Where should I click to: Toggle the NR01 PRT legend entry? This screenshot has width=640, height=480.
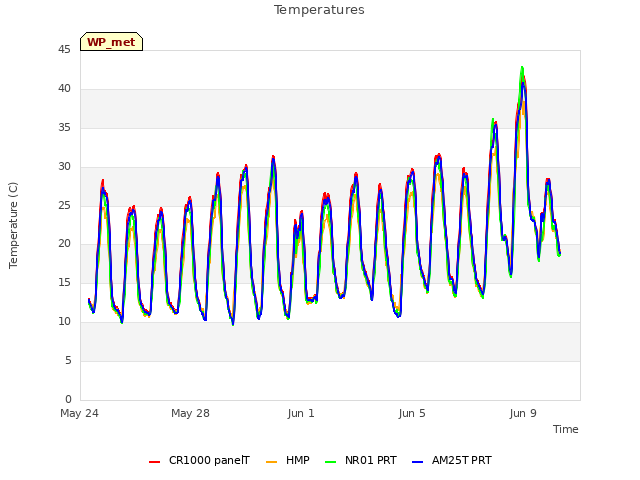(361, 460)
